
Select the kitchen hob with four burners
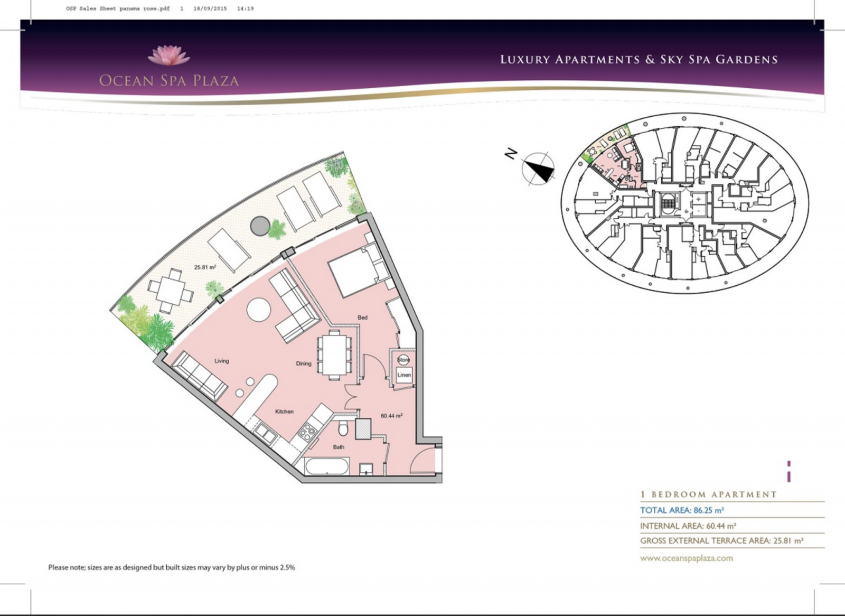coord(307,433)
